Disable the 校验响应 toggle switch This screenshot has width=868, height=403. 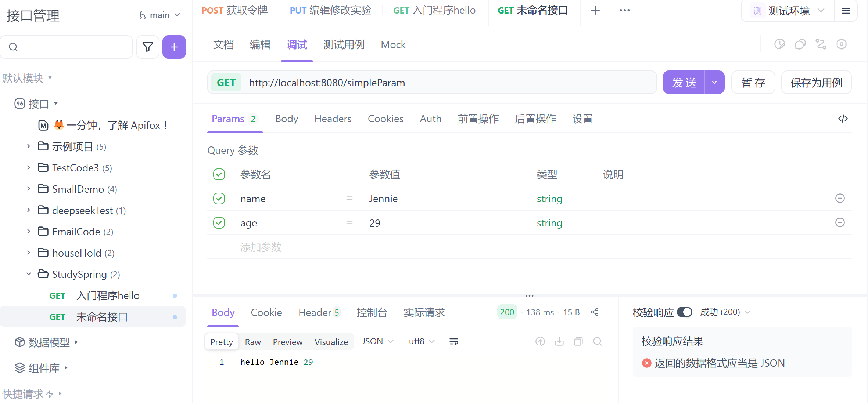(684, 312)
